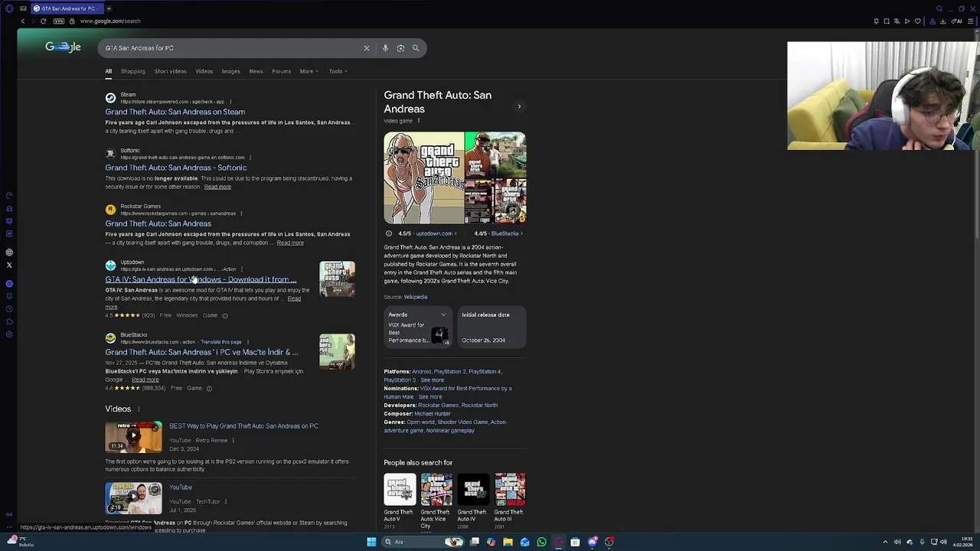The height and width of the screenshot is (551, 980).
Task: Open the Rockstar North developer link
Action: pos(479,406)
